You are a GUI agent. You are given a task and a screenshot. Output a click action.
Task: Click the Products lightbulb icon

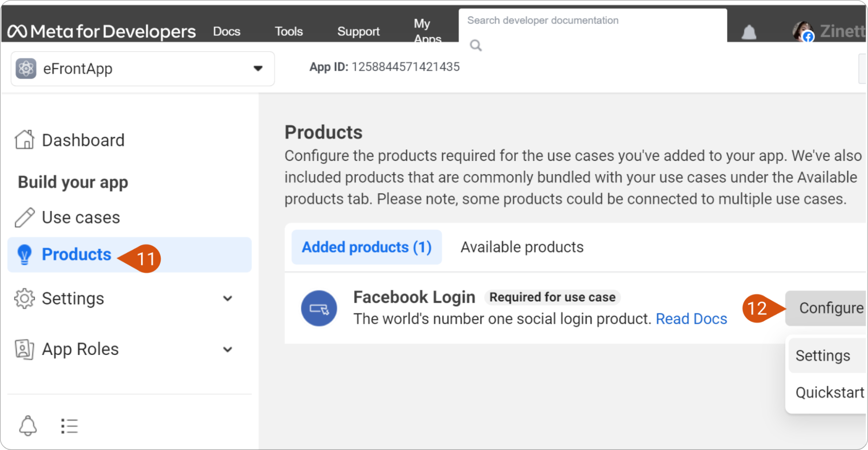point(24,255)
